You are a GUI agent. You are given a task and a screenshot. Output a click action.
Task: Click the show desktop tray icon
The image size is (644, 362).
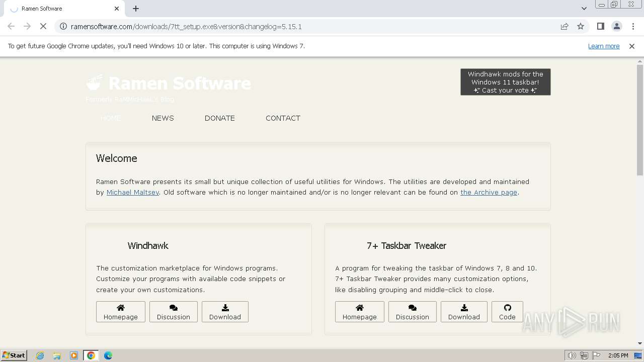pyautogui.click(x=638, y=355)
